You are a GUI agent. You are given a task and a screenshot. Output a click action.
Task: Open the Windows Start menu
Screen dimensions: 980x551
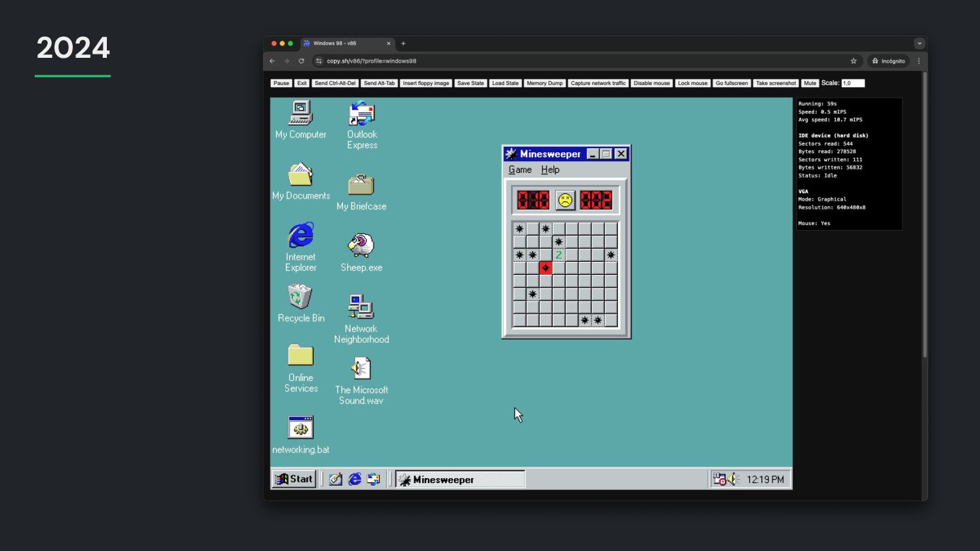(294, 479)
